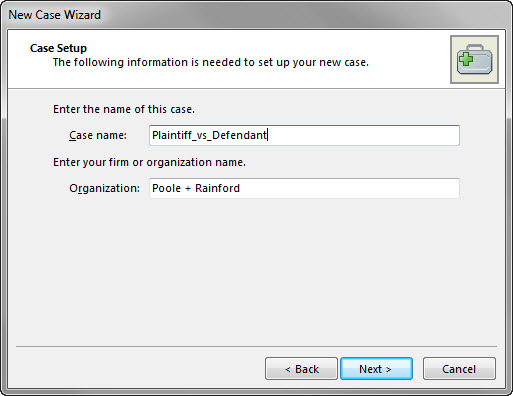Click the horizontal separator above the wizard buttons
Image resolution: width=513 pixels, height=396 pixels.
pos(256,347)
